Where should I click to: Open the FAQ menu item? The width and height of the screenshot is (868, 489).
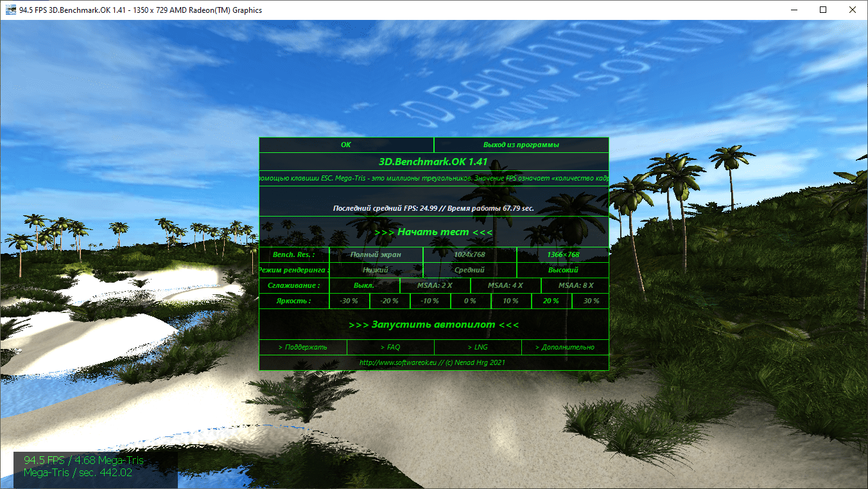point(390,347)
